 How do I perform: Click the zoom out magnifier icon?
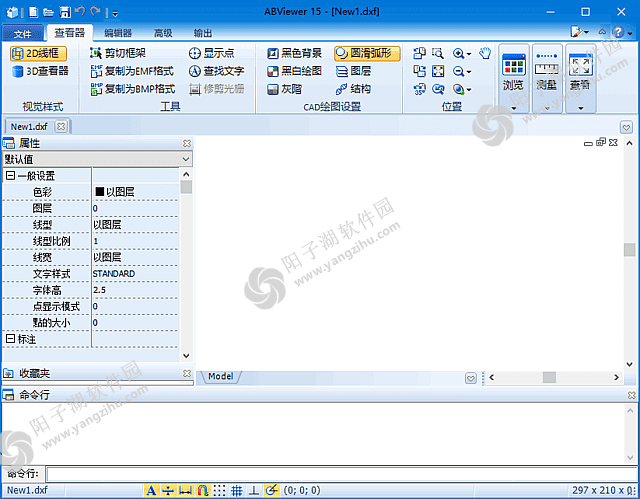click(x=458, y=71)
